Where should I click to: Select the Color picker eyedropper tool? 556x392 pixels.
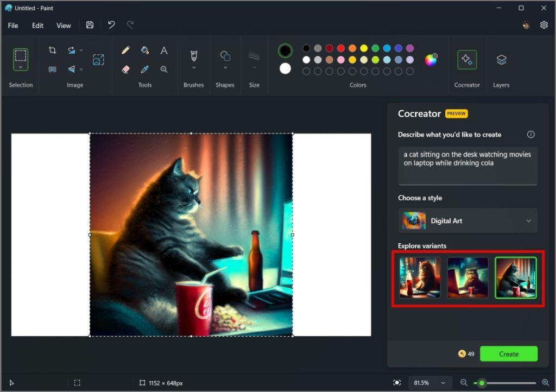pos(144,69)
